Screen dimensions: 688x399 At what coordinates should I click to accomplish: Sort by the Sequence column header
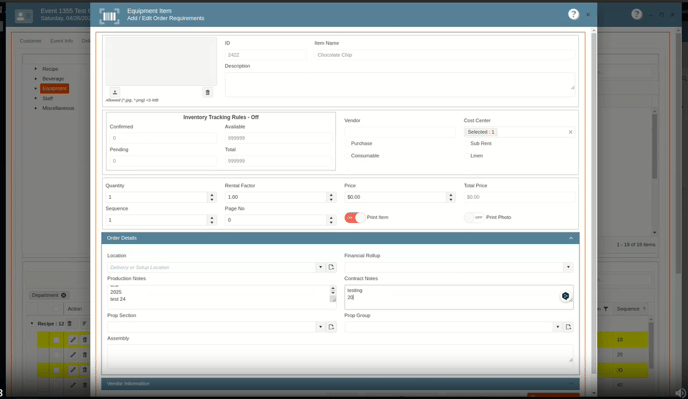pos(628,309)
